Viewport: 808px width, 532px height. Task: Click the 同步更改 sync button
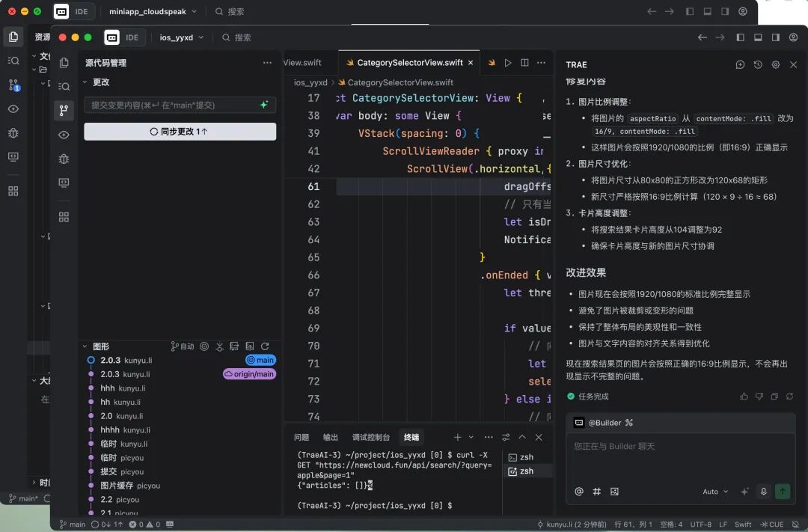coord(180,132)
